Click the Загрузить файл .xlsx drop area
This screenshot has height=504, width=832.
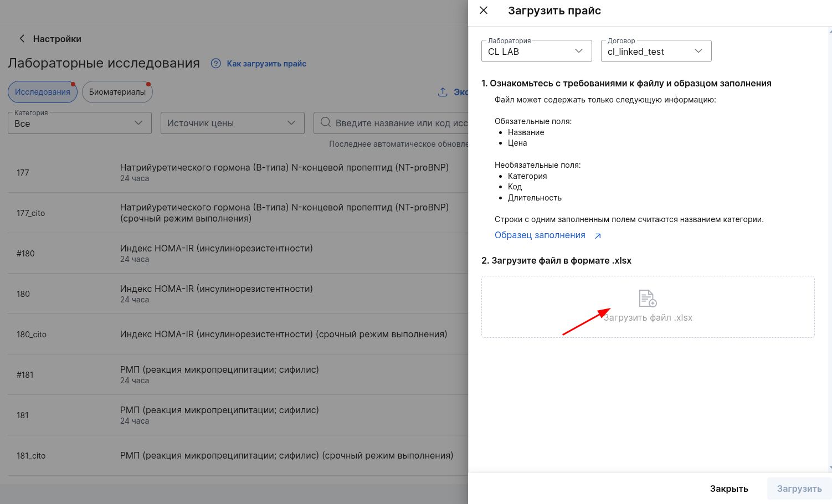[648, 307]
